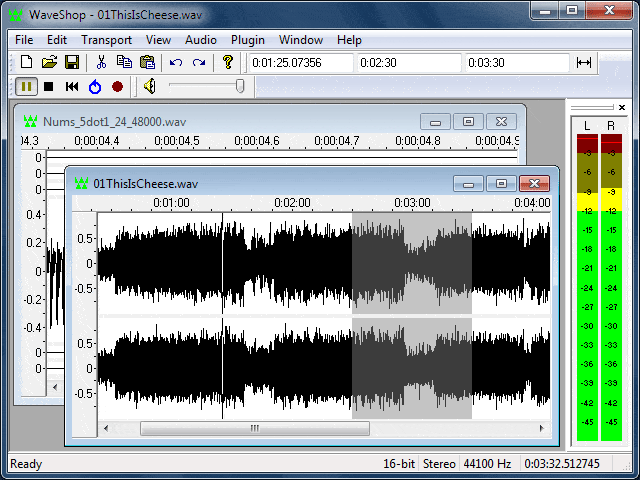This screenshot has width=640, height=480.
Task: Paste using the clipboard icon
Action: [x=147, y=62]
